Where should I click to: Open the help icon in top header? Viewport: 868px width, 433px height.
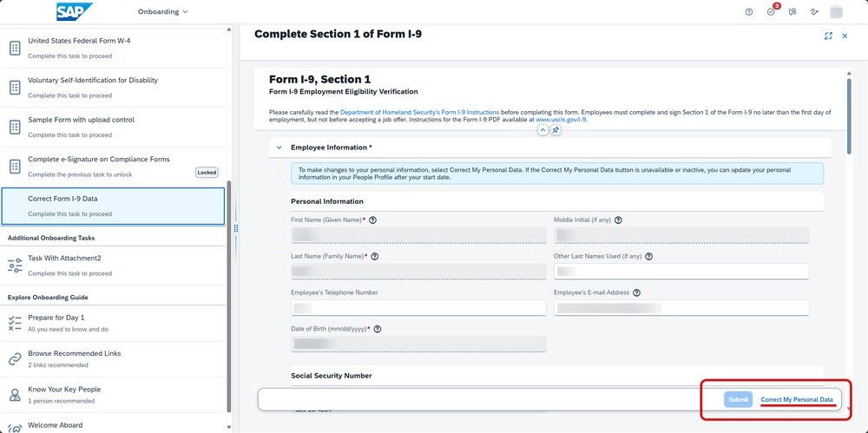pos(749,11)
